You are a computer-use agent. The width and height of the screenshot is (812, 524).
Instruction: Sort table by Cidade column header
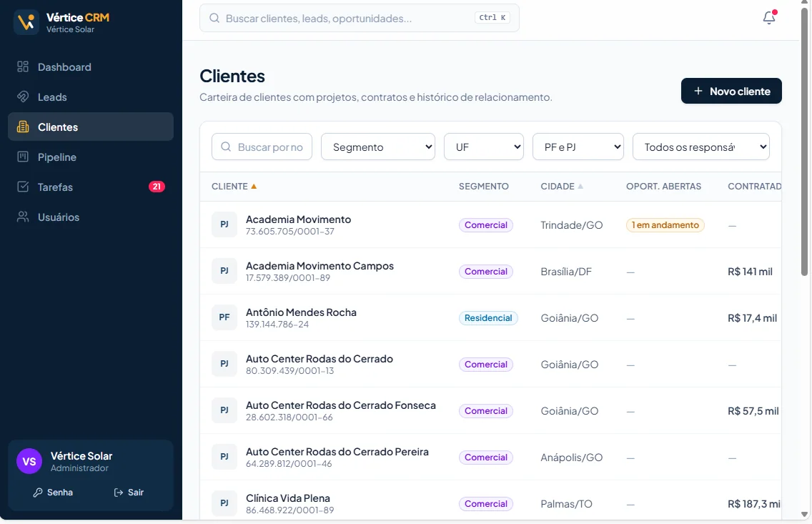[562, 187]
